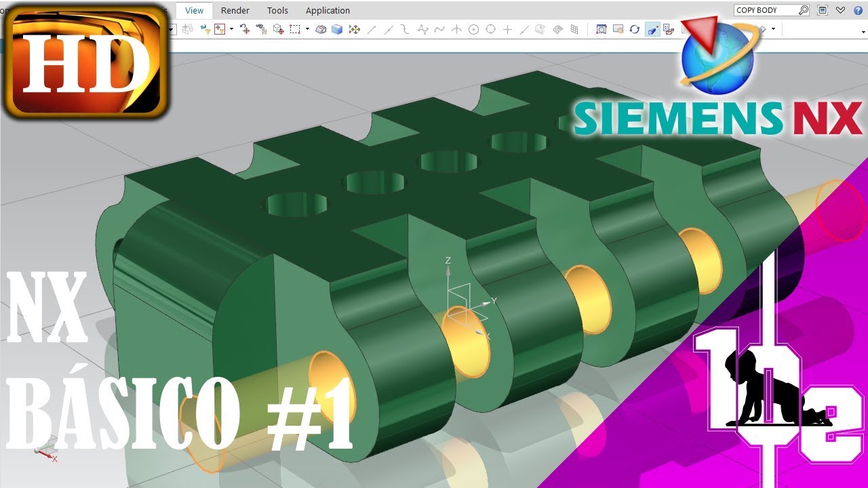868x488 pixels.
Task: Click the pan view hand icon
Action: pyautogui.click(x=618, y=29)
